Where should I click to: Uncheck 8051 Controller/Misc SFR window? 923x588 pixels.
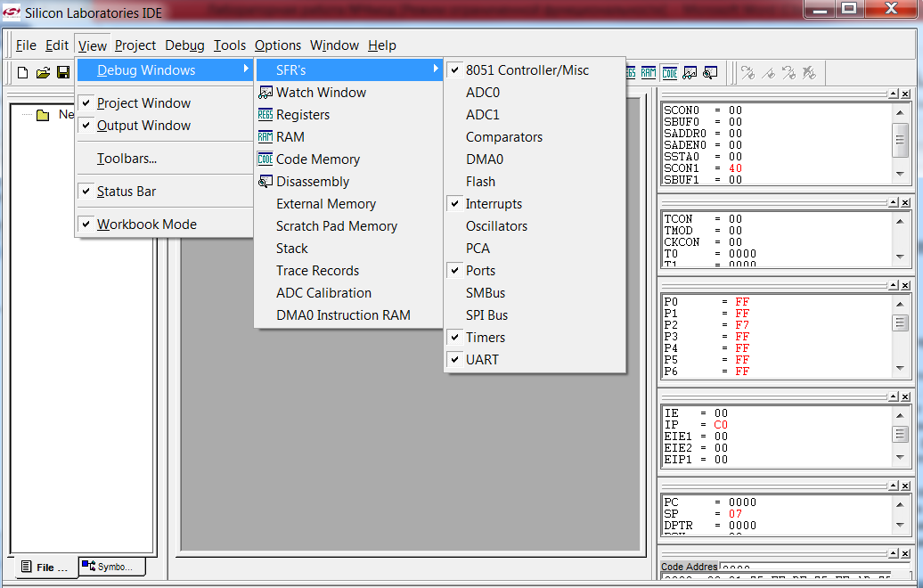click(x=535, y=70)
